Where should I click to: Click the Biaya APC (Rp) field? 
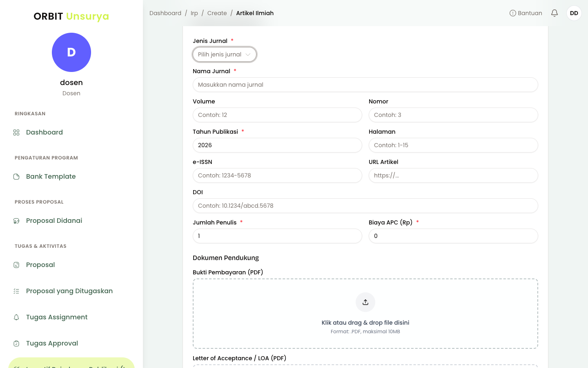453,236
